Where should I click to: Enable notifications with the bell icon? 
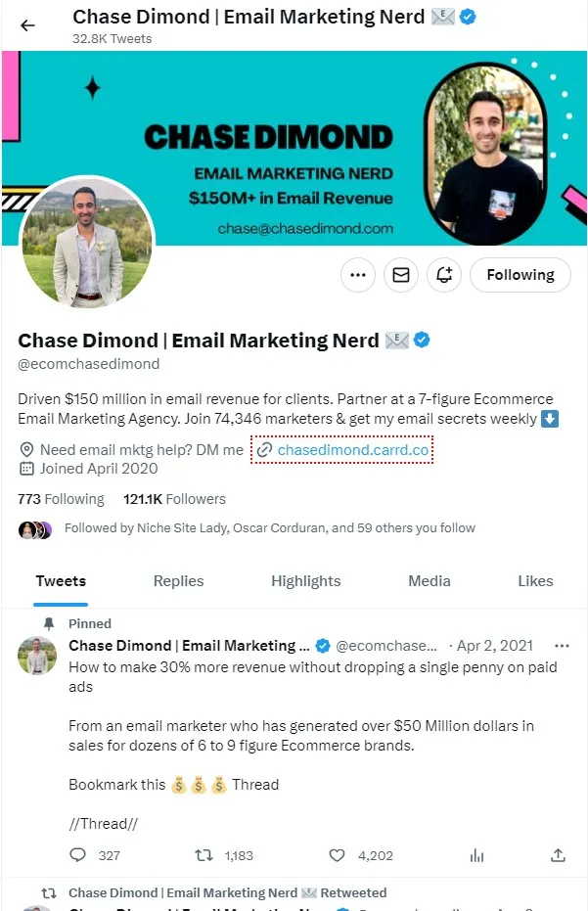[x=444, y=275]
